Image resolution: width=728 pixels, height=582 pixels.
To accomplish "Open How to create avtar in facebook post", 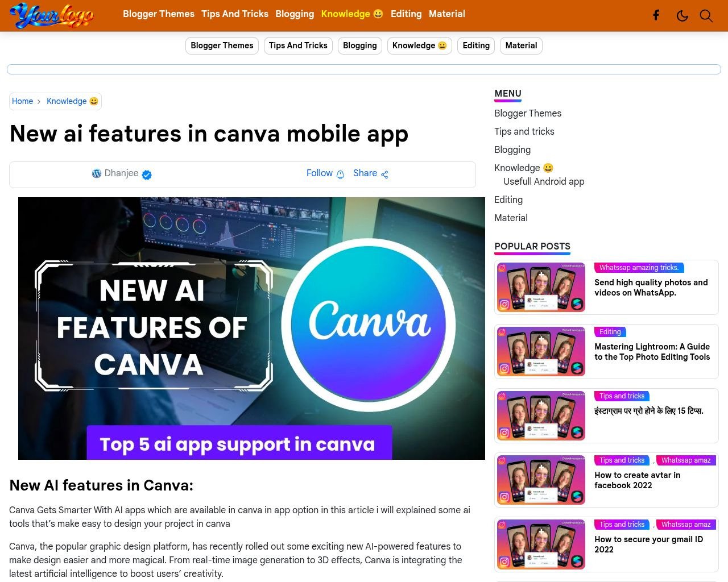I will point(638,480).
